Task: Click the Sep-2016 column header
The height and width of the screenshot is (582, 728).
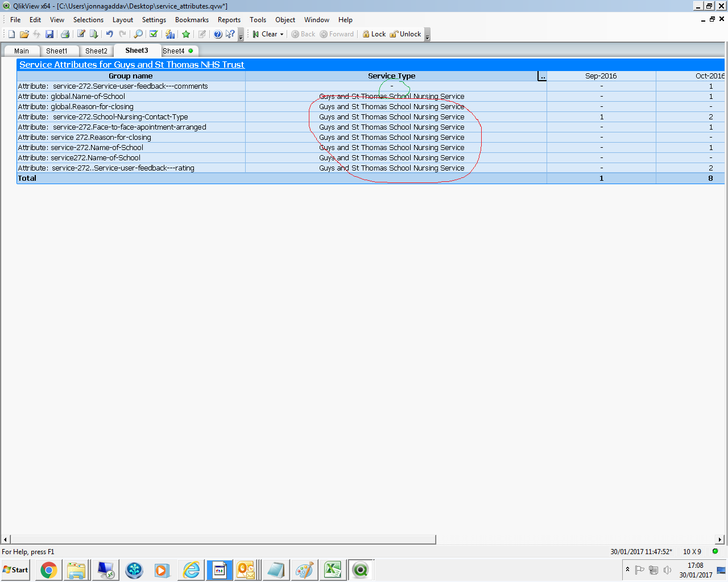Action: [601, 76]
